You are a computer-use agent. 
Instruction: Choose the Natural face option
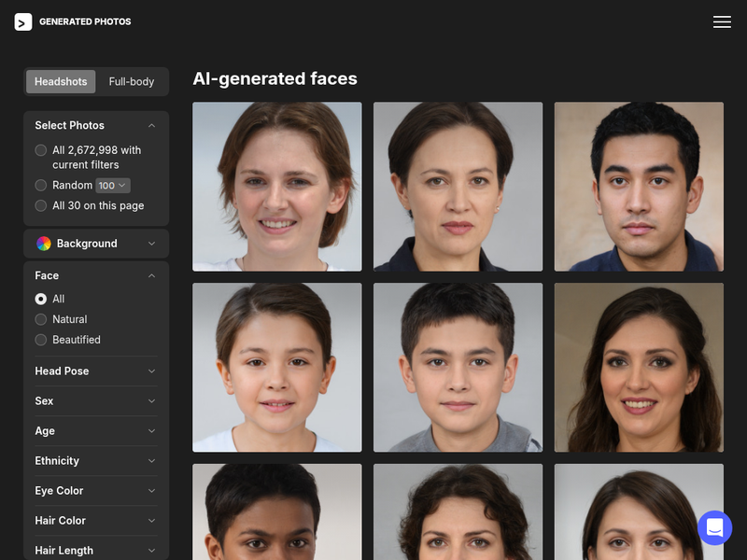click(40, 319)
